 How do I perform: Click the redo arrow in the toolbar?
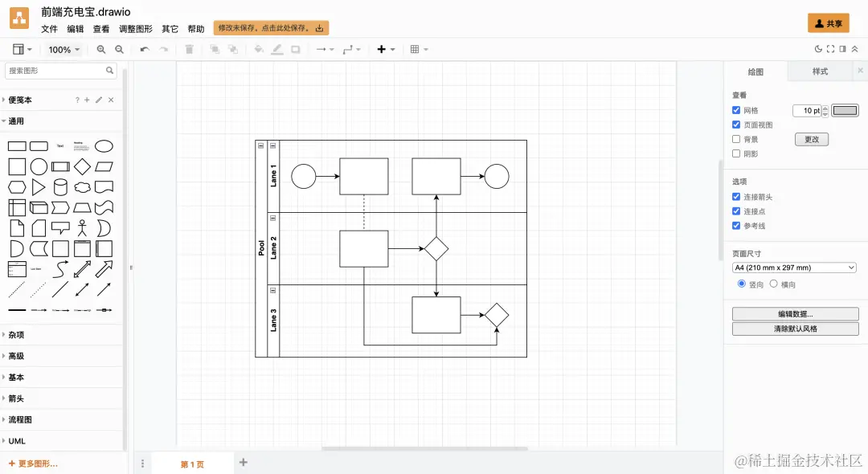[163, 49]
